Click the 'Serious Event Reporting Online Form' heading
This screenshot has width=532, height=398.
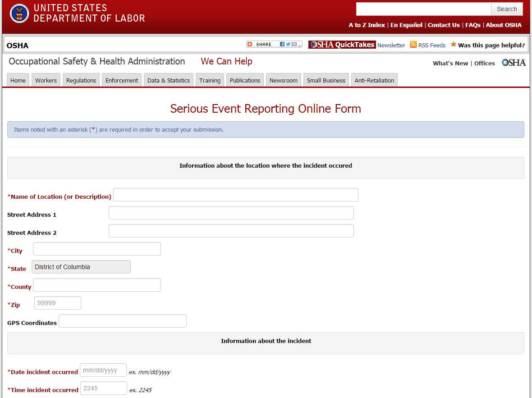coord(266,109)
